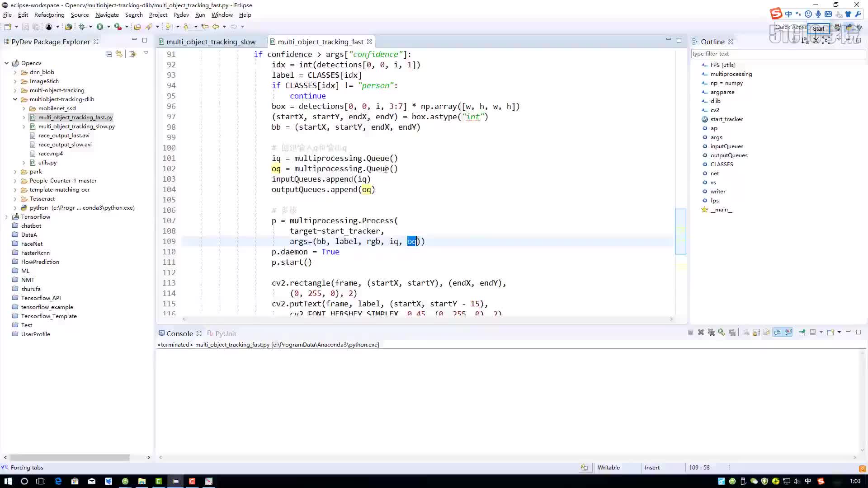Click the Task View taskbar icon
868x488 pixels.
click(41, 481)
